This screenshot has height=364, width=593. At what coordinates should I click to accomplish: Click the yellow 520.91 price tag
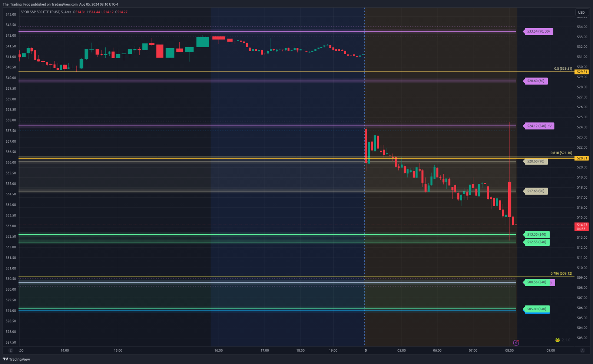coord(582,158)
